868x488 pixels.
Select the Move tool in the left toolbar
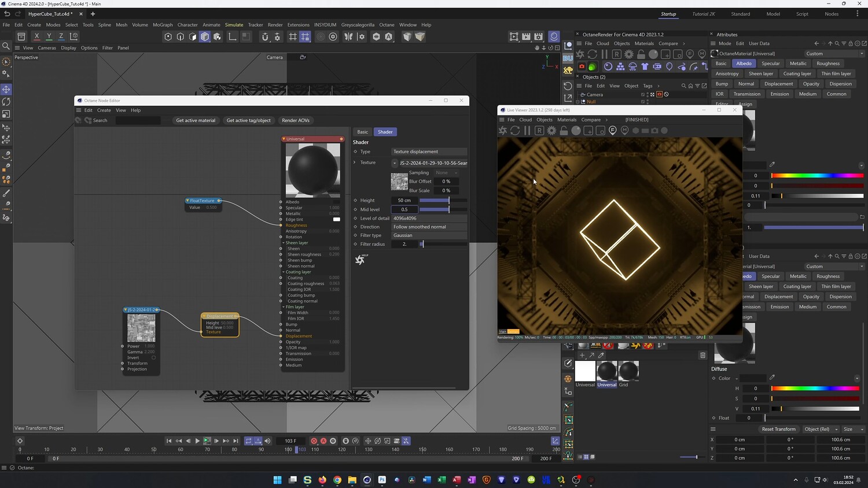6,89
